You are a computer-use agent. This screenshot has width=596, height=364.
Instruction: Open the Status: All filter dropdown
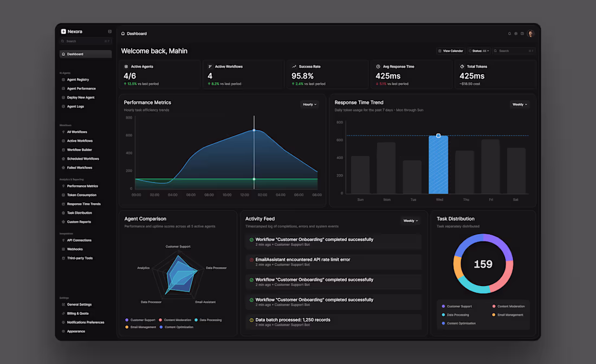479,51
